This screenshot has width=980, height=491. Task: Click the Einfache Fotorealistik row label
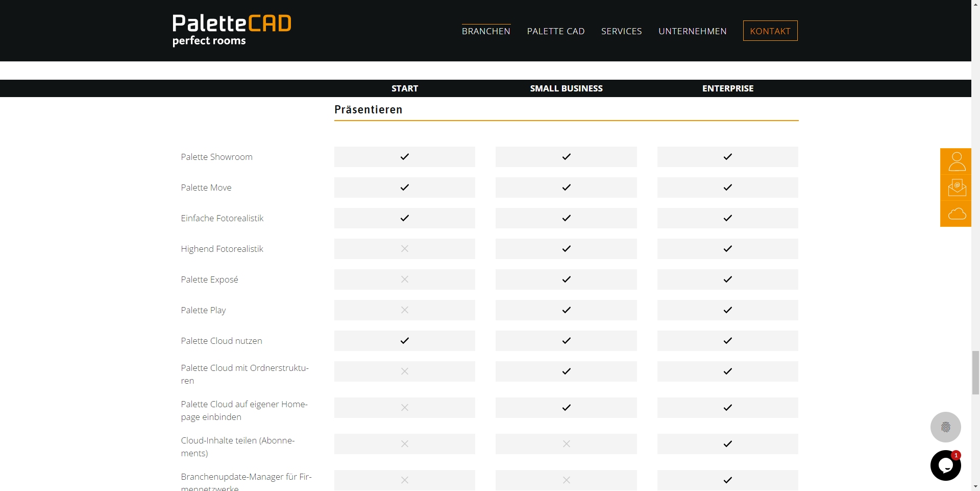[222, 218]
